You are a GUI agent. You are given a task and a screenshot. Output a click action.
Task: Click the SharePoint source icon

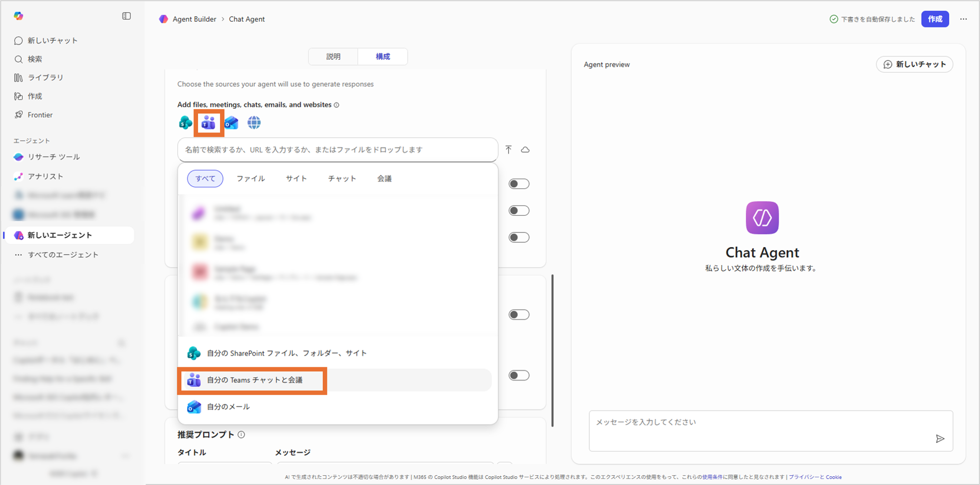click(x=185, y=123)
